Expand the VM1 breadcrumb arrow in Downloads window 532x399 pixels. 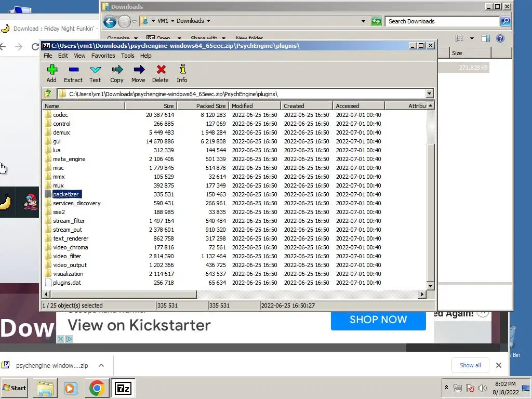tap(172, 21)
